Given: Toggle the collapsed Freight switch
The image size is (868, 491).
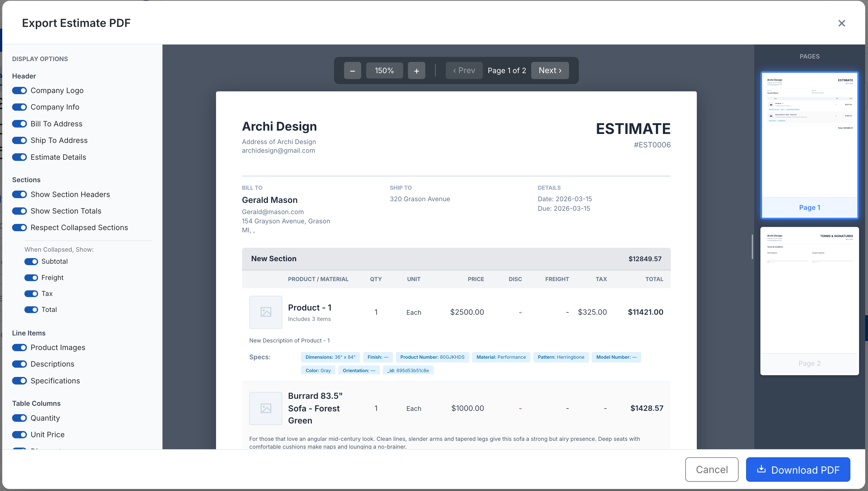Looking at the screenshot, I should [x=31, y=277].
